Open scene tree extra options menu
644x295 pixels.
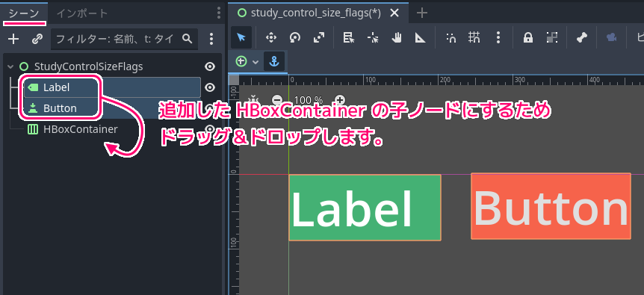pyautogui.click(x=211, y=39)
